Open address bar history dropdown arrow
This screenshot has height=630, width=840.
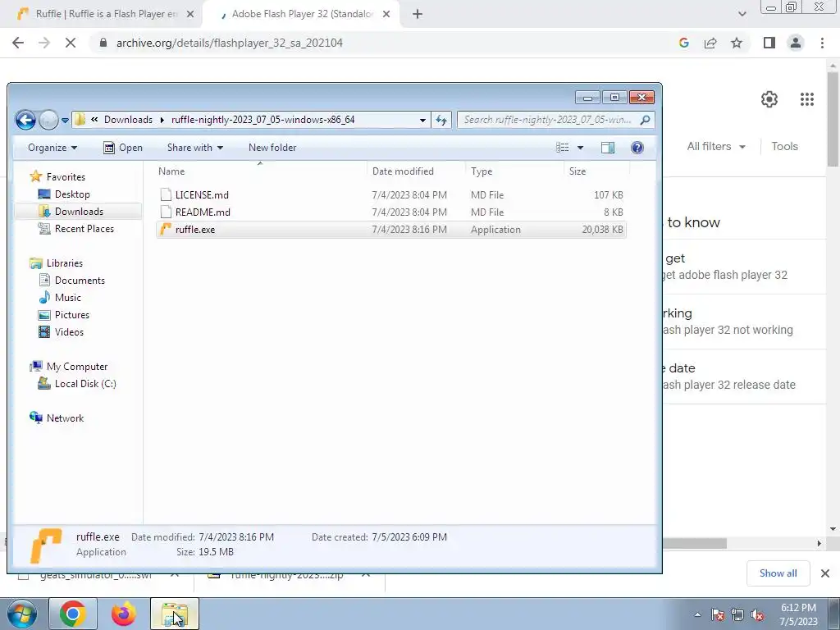click(x=422, y=120)
